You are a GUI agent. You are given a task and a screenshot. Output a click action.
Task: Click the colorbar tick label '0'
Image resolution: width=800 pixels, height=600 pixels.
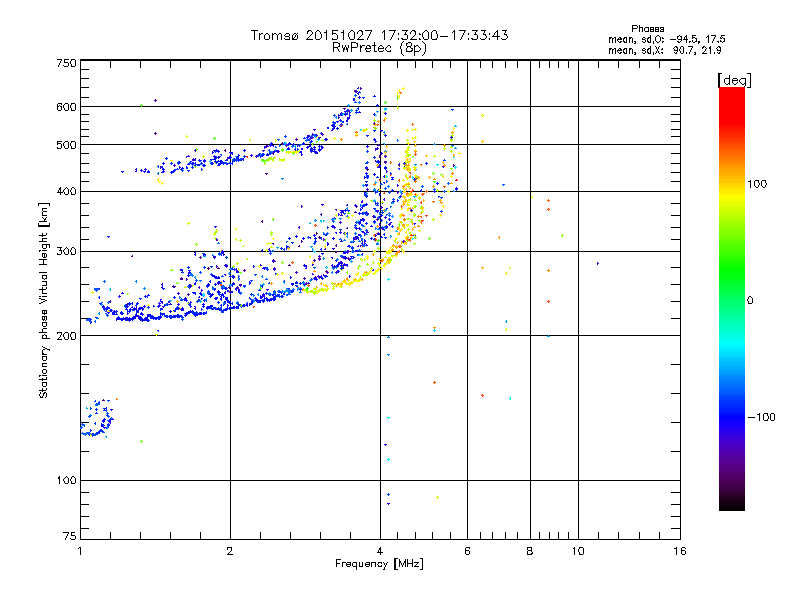750,301
